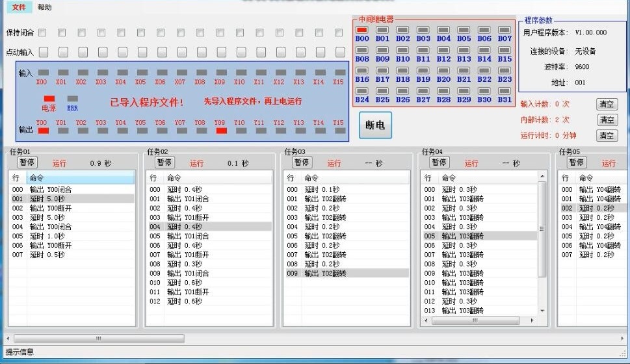The width and height of the screenshot is (630, 364).
Task: Click the B31 intermediate relay indicator
Action: click(505, 91)
